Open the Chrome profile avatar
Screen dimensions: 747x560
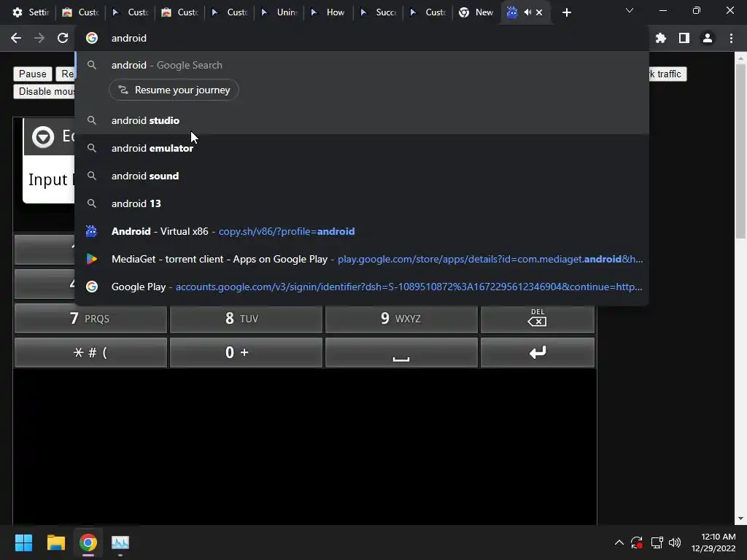click(708, 38)
